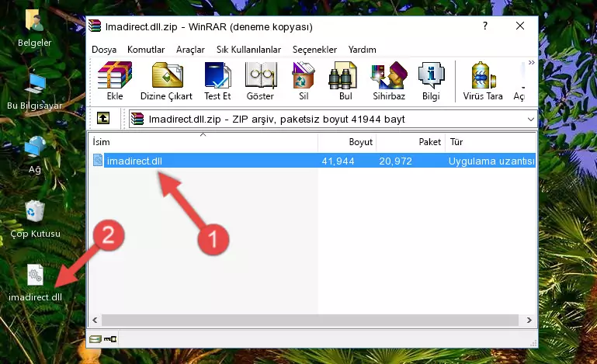
Task: Click the imadirect.dll file icon in the list
Action: (x=98, y=161)
